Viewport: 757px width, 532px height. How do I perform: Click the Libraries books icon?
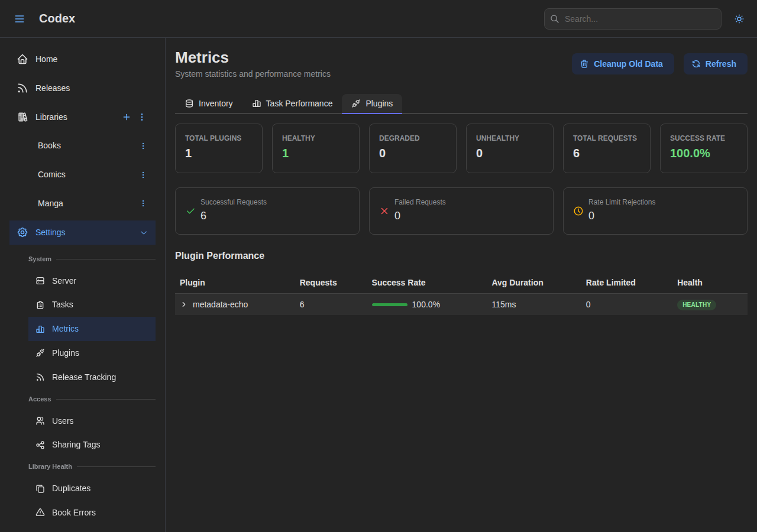(22, 117)
